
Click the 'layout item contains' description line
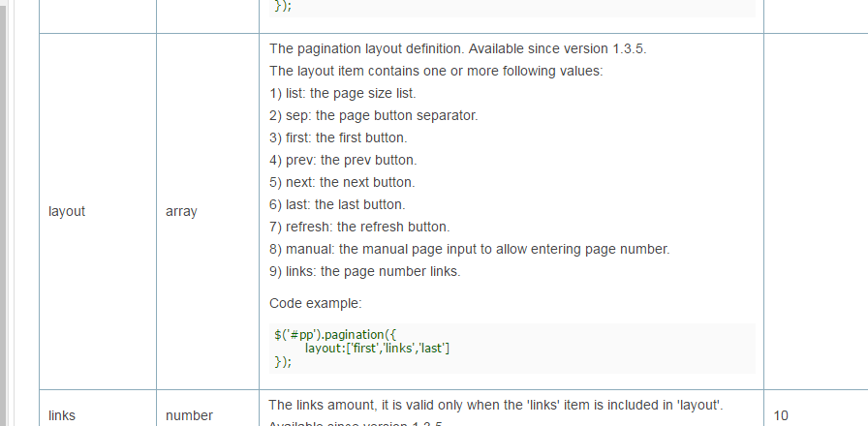(x=436, y=71)
